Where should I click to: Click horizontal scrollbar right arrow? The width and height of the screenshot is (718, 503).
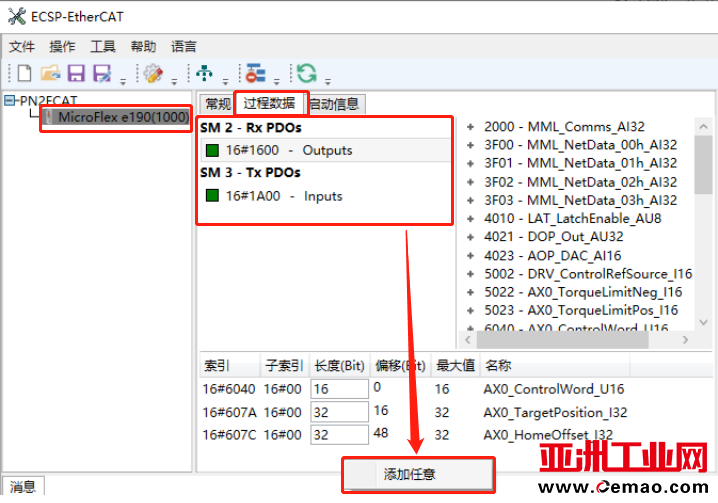[685, 340]
